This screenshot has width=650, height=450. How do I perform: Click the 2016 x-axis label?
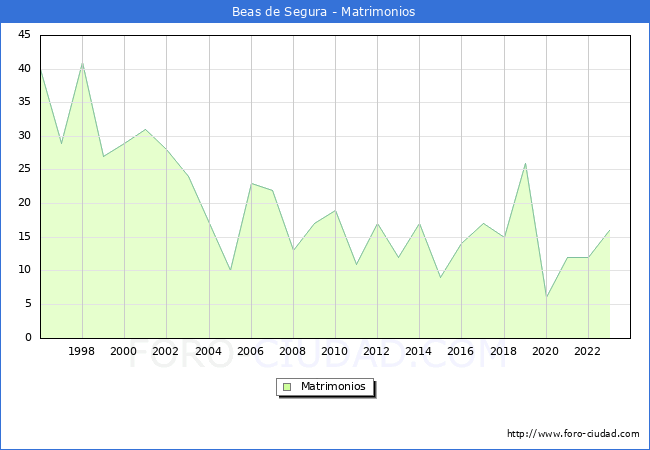pos(460,351)
